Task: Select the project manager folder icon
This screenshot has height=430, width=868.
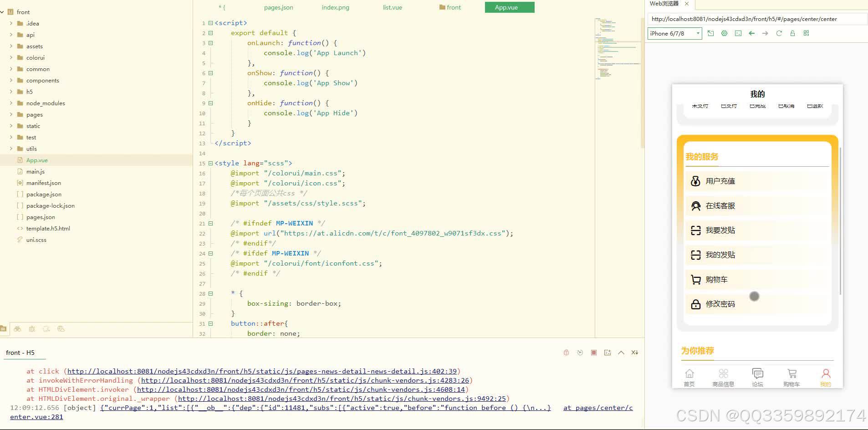Action: click(3, 328)
